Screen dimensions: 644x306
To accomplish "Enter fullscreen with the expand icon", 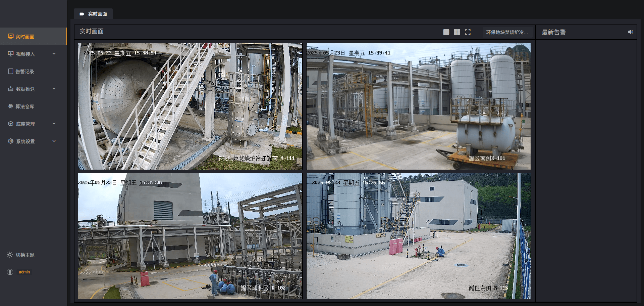I will tap(468, 32).
